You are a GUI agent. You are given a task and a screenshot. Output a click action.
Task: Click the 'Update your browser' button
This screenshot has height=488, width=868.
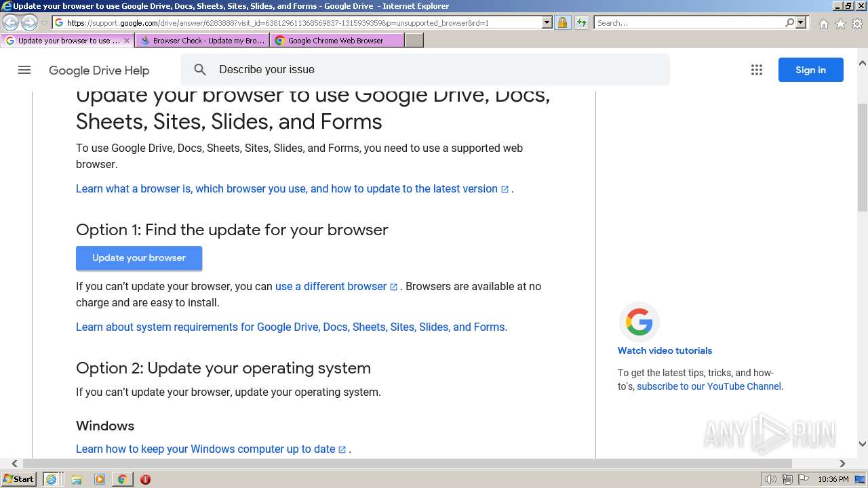coord(139,258)
